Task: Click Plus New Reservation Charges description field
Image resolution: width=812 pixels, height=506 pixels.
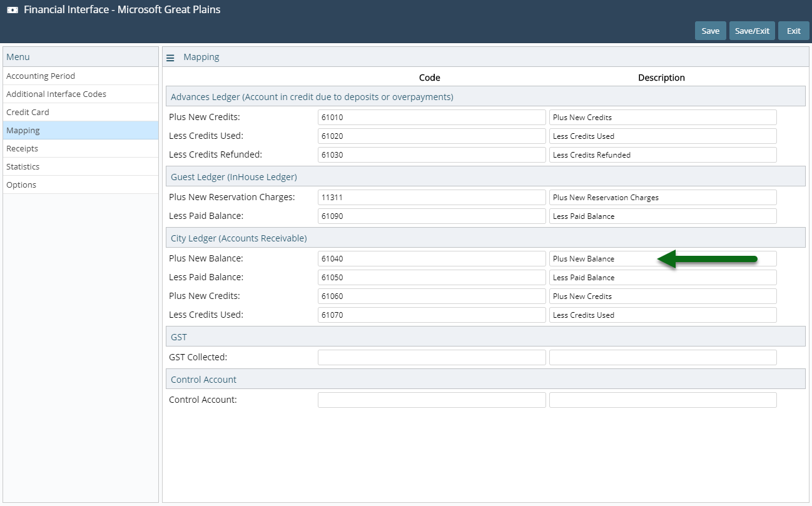Action: coord(663,197)
